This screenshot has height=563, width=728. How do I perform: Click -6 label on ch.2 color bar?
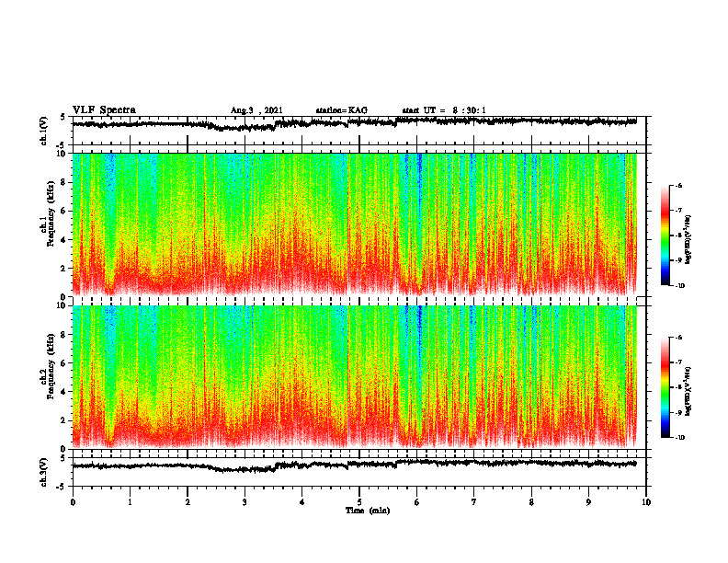click(x=678, y=338)
